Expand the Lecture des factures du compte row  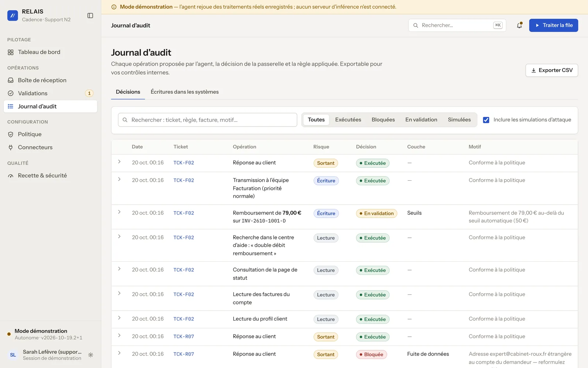(x=119, y=294)
